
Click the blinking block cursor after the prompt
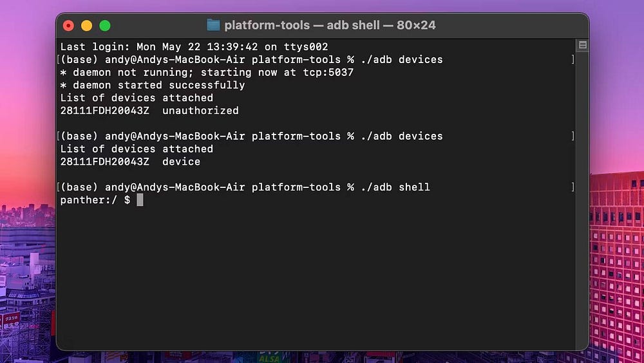click(x=140, y=200)
